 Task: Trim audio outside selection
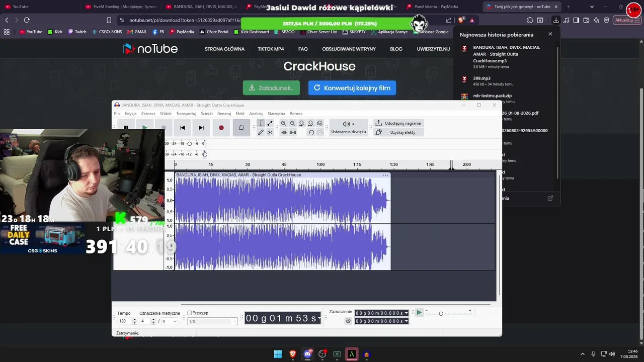(284, 132)
